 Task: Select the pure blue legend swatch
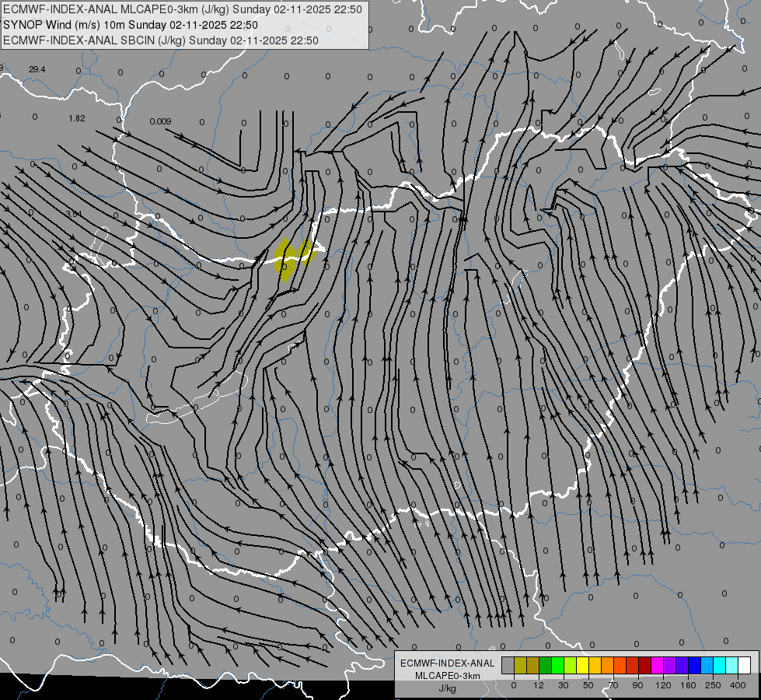pyautogui.click(x=695, y=666)
